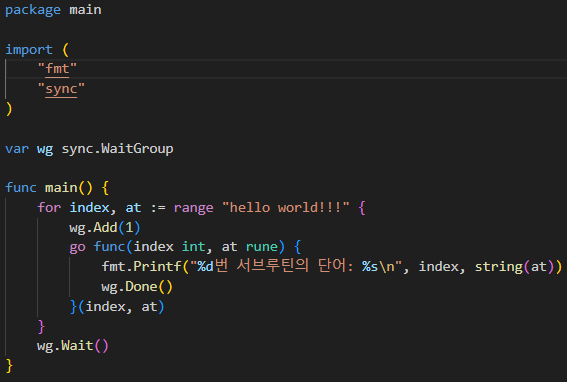Click the "}(index, at)" invocation line

(x=117, y=307)
